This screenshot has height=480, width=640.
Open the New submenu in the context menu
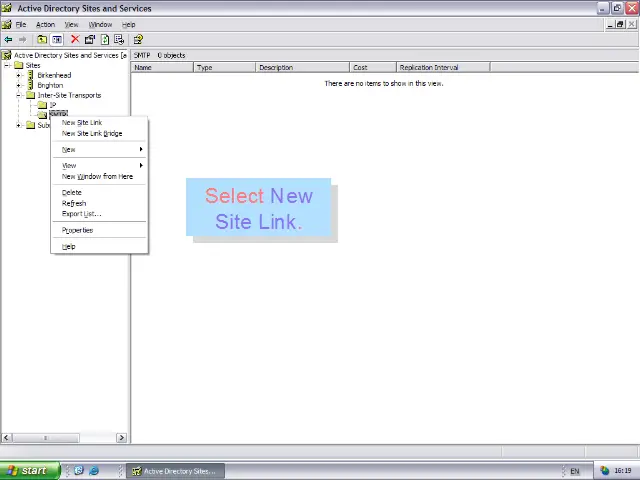point(99,149)
